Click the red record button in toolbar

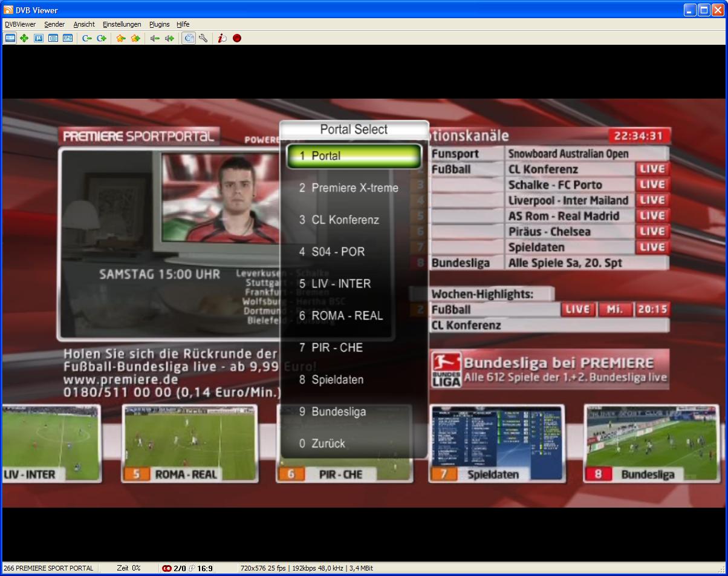point(237,38)
